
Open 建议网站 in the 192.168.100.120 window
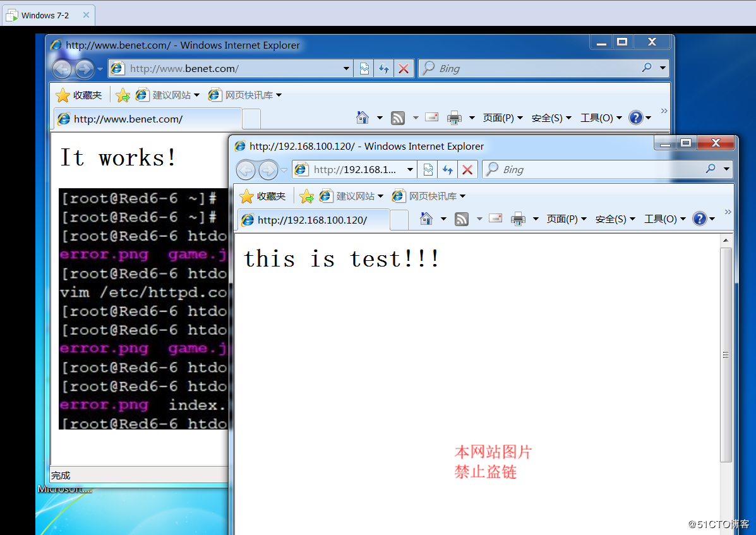pyautogui.click(x=351, y=196)
